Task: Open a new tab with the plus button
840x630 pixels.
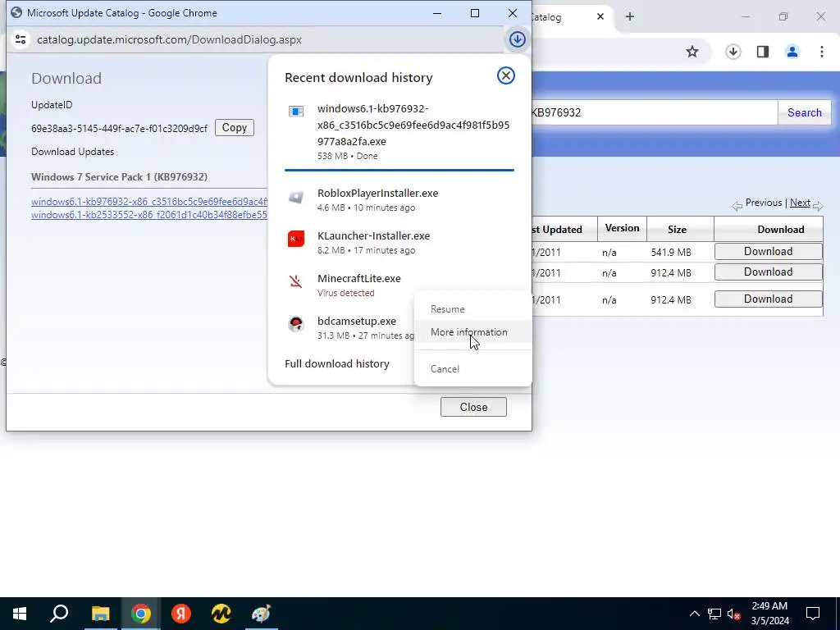Action: coord(630,16)
